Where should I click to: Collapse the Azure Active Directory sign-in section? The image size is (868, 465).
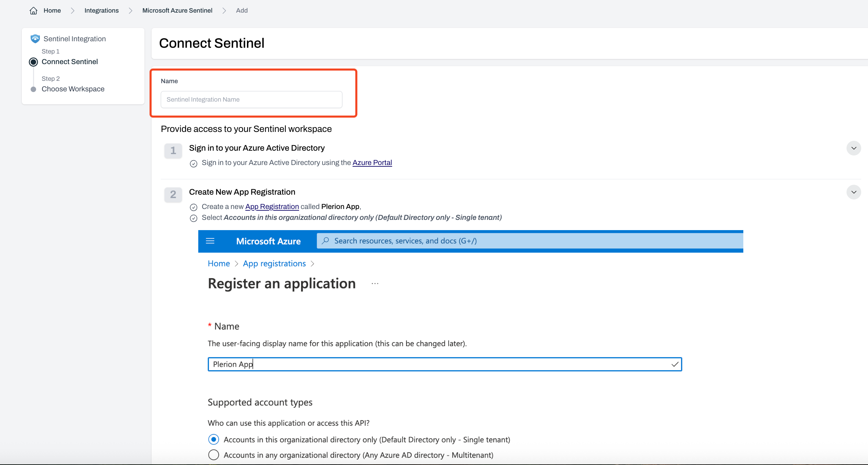[x=853, y=148]
